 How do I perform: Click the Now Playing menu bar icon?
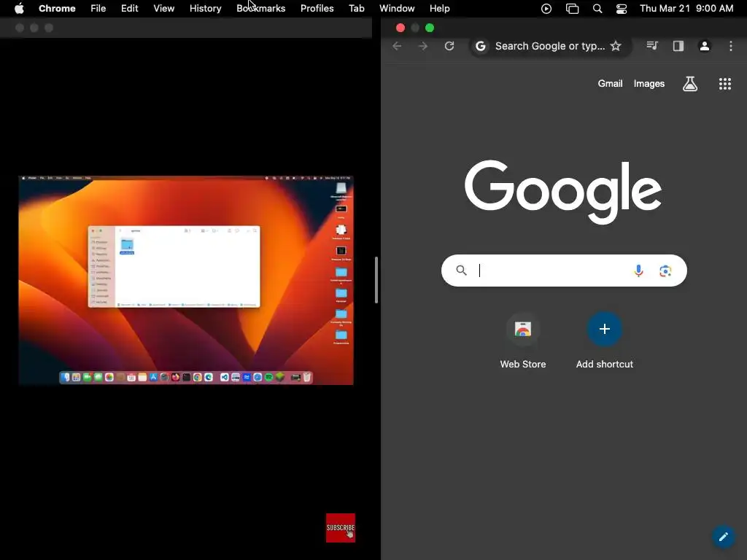pos(546,8)
